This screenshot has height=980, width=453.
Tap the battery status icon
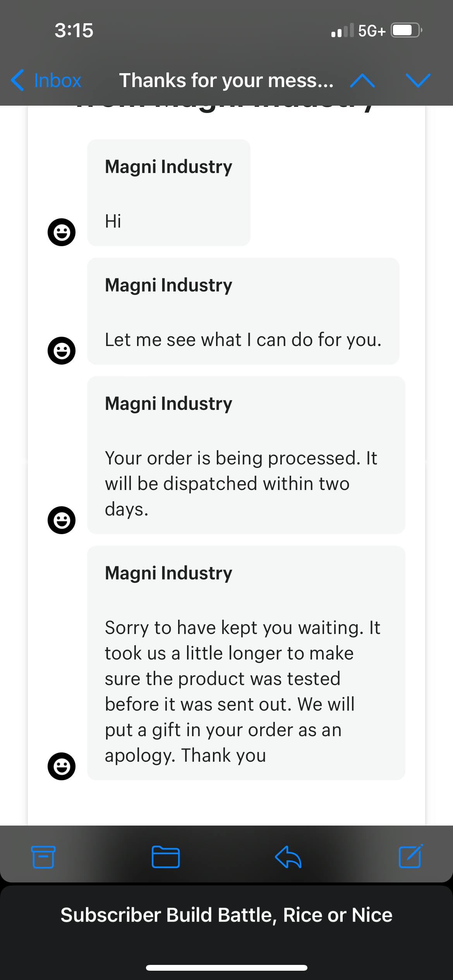point(406,31)
